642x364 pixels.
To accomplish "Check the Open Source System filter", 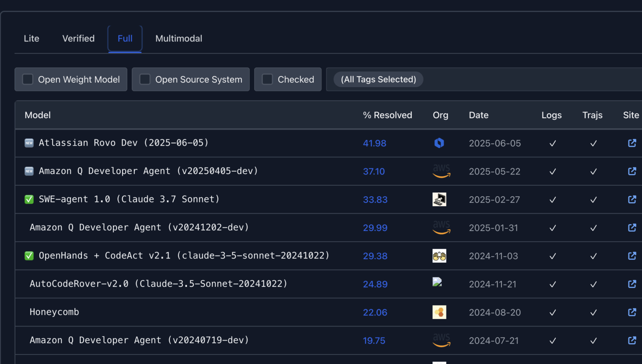I will [x=145, y=79].
